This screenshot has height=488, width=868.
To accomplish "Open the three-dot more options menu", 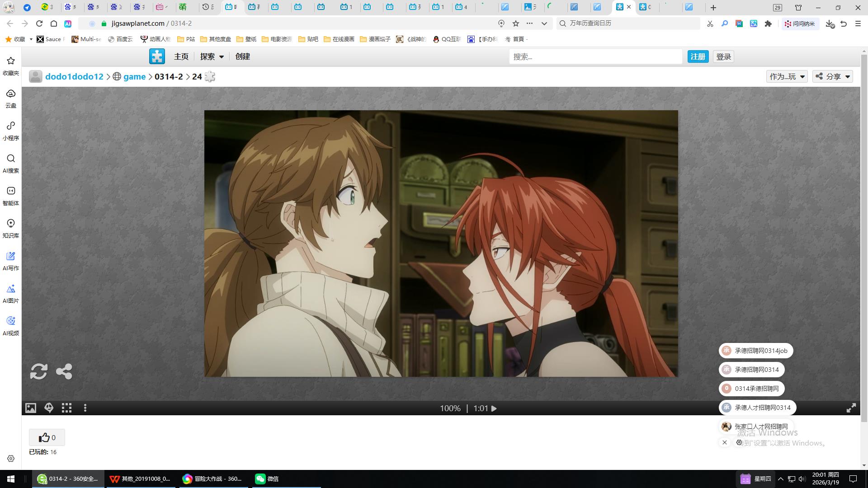I will coord(85,408).
